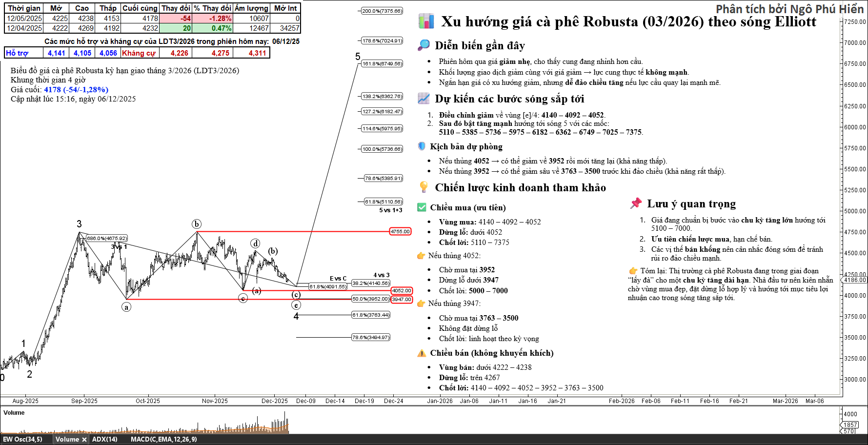Click the Hỗ trợ cell in the levels table
This screenshot has width=868, height=445.
[17, 53]
